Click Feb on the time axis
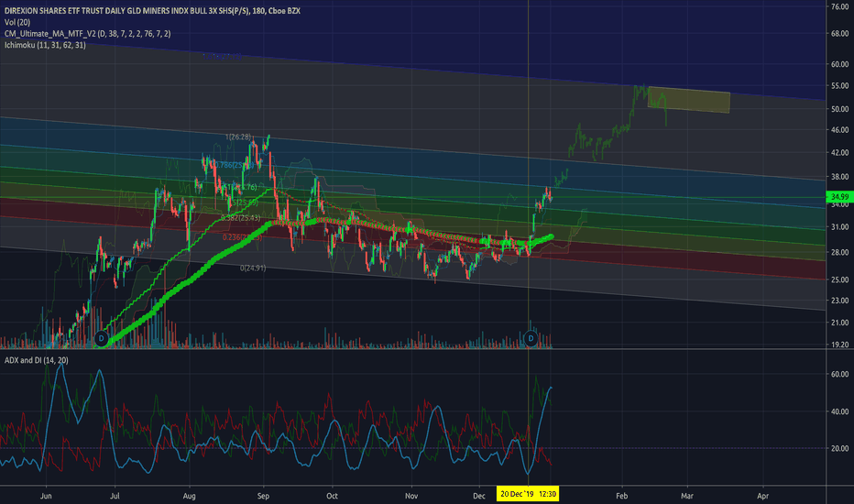854x504 pixels. tap(621, 496)
